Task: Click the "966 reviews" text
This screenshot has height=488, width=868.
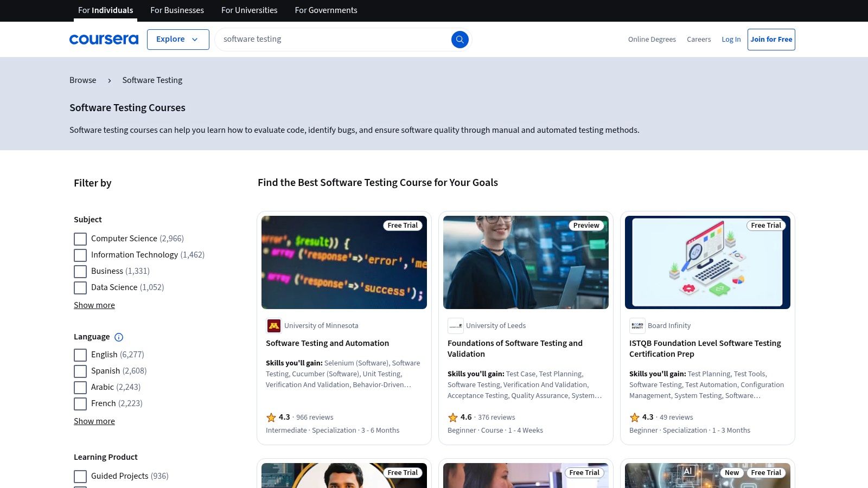Action: (315, 418)
